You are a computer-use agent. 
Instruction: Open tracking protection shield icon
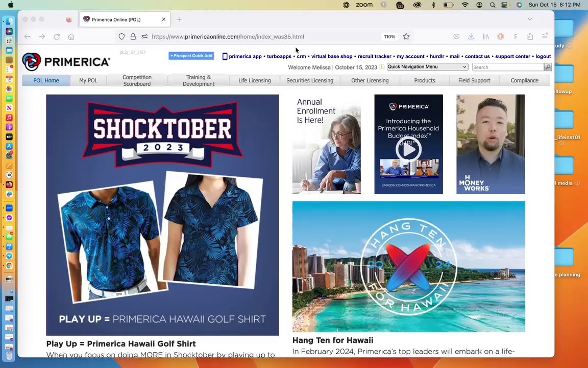click(x=121, y=36)
